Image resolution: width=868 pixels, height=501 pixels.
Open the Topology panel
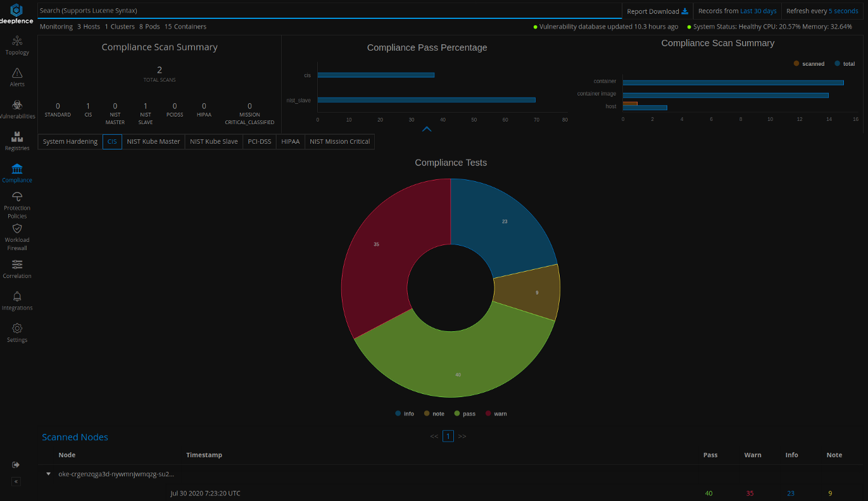16,46
